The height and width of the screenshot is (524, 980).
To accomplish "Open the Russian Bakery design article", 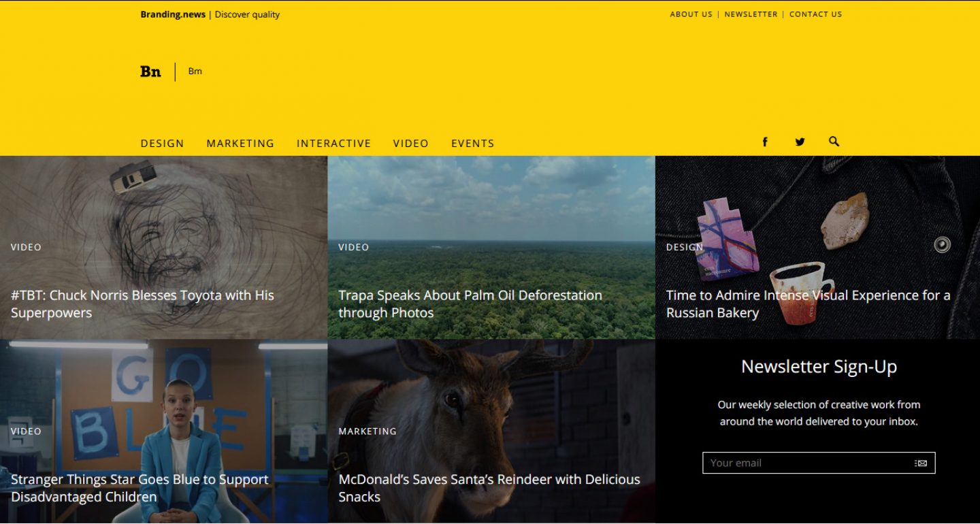I will [x=808, y=304].
